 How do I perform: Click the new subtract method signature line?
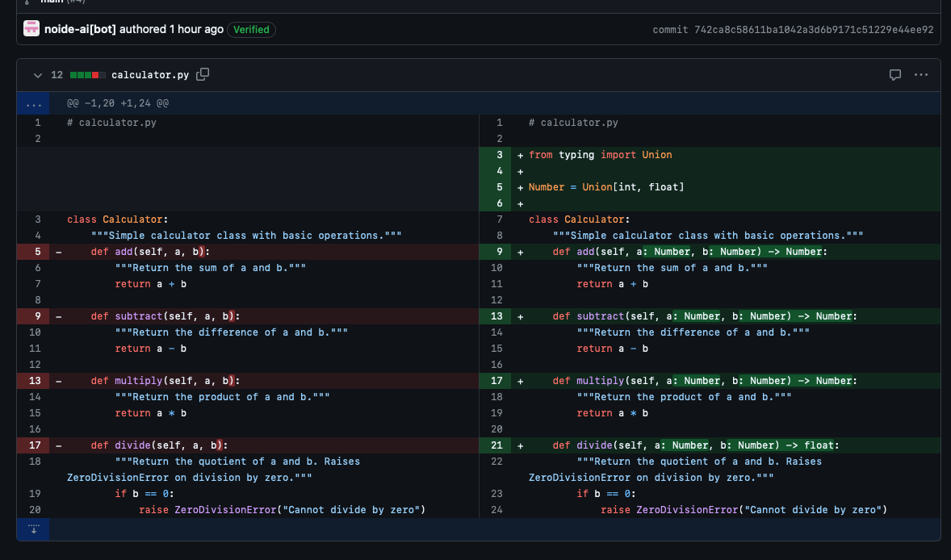coord(705,316)
